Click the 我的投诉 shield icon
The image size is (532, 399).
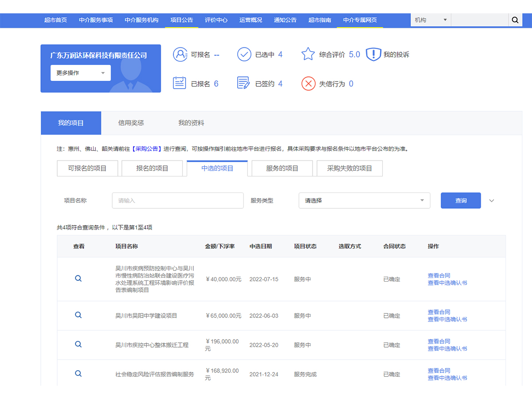pyautogui.click(x=373, y=55)
